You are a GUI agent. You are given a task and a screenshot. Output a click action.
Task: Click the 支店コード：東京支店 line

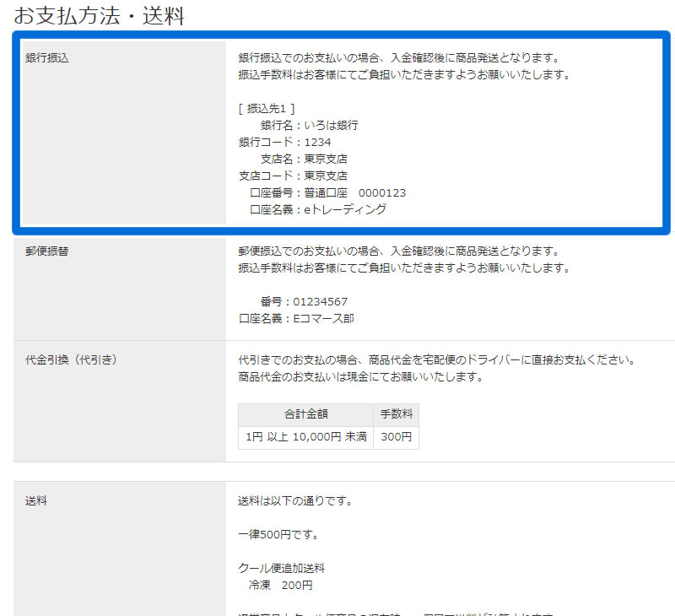[293, 176]
